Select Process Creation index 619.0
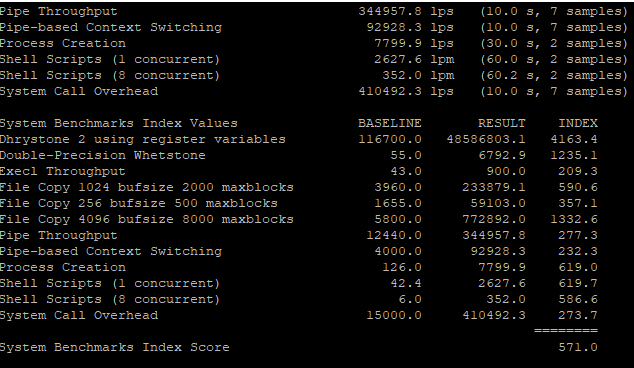 pyautogui.click(x=578, y=267)
